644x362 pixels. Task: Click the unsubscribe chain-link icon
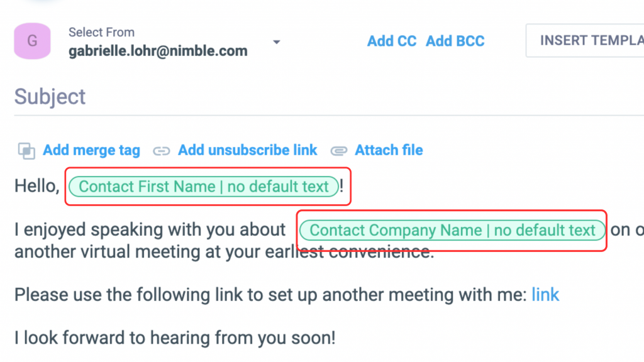point(162,151)
